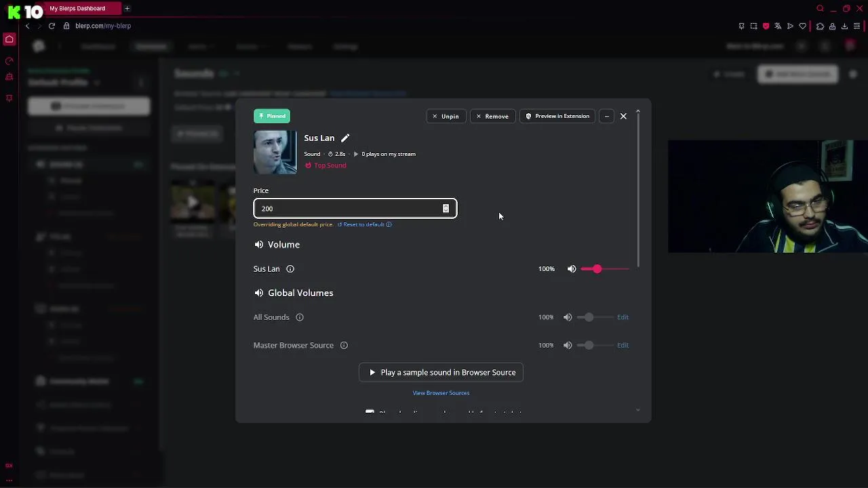
Task: Reset price to default link
Action: [x=361, y=224]
